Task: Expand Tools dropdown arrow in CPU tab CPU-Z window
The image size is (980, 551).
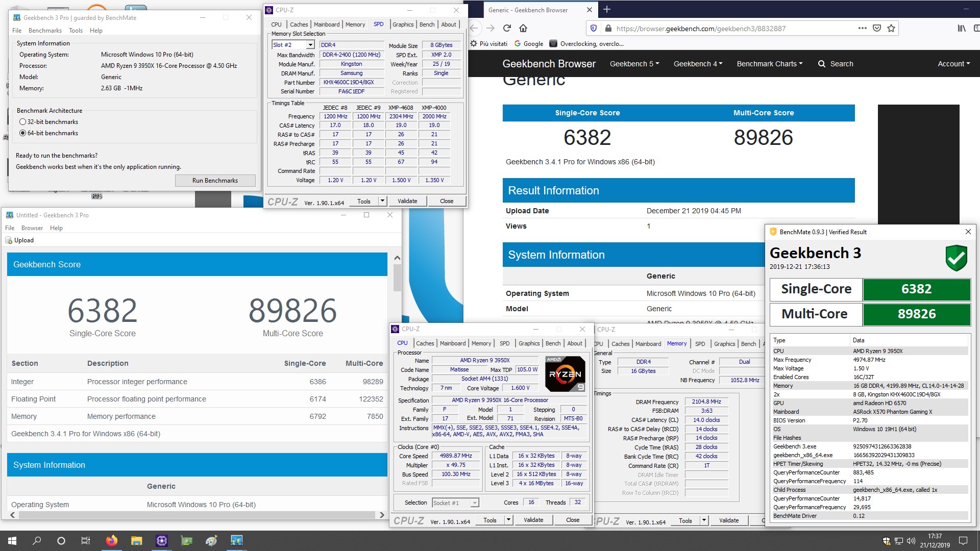Action: (508, 520)
